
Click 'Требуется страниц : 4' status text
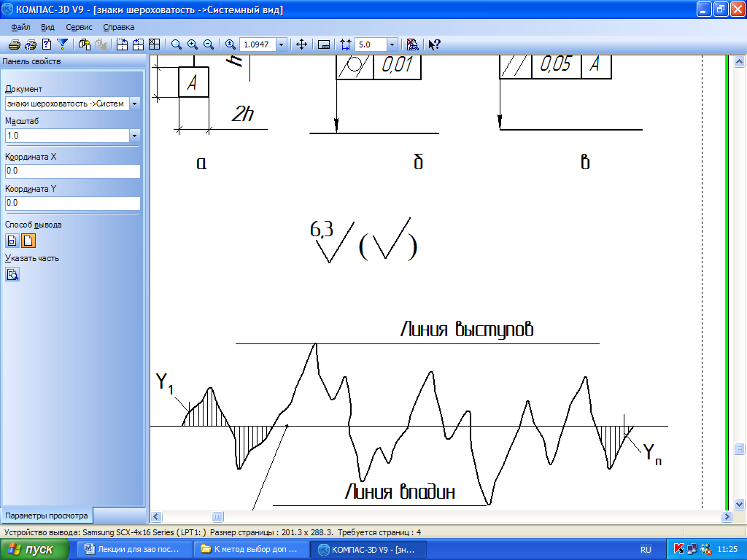point(379,532)
